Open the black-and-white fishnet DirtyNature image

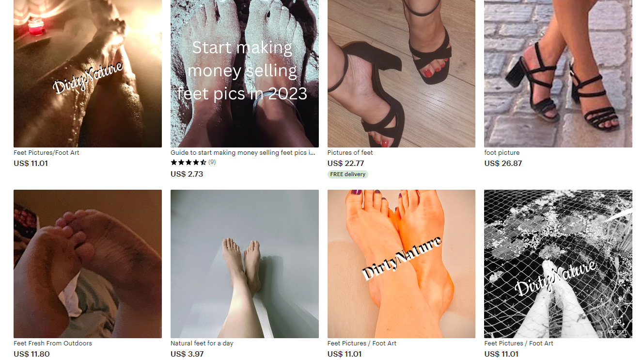(558, 264)
